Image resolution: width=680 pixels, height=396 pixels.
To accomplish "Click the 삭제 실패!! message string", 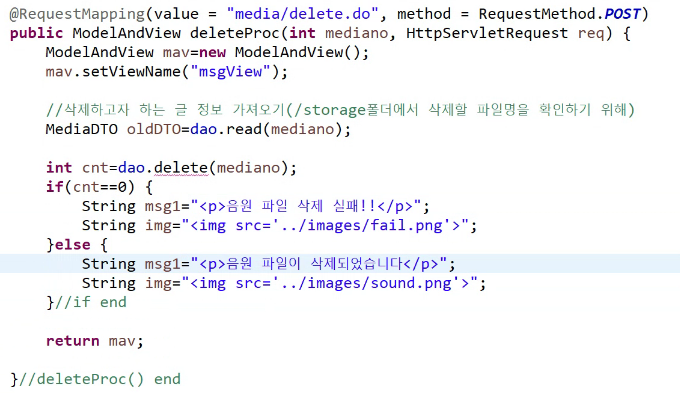I will (x=306, y=206).
